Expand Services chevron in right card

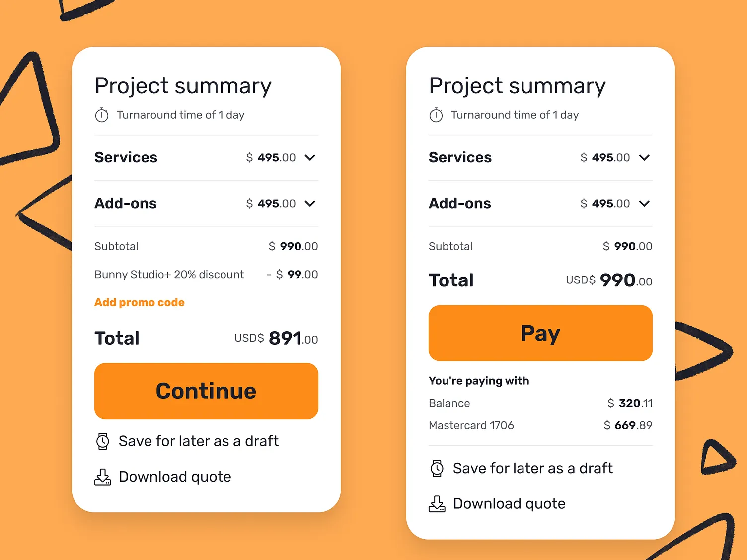click(x=644, y=158)
